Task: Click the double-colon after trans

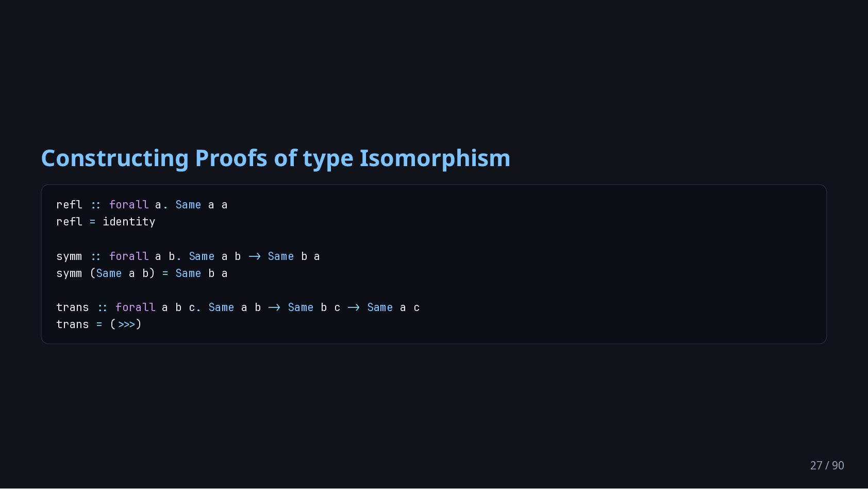Action: 103,307
